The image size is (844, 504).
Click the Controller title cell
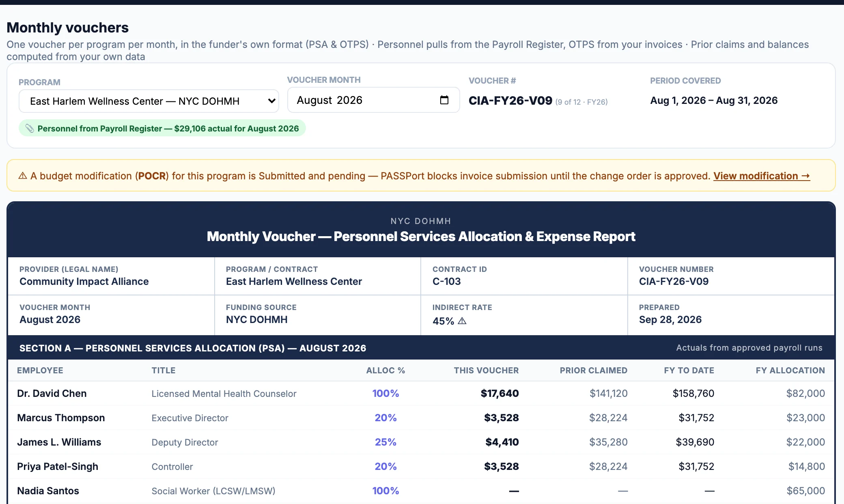coord(172,467)
